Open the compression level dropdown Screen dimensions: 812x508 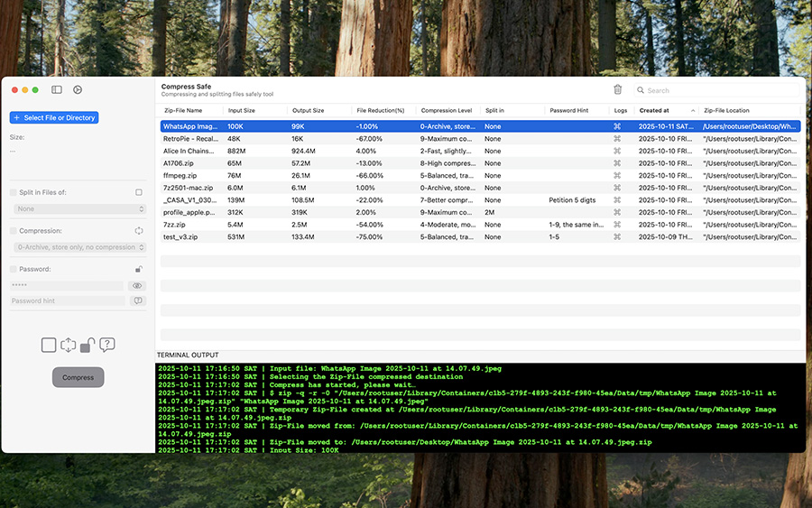(x=78, y=247)
